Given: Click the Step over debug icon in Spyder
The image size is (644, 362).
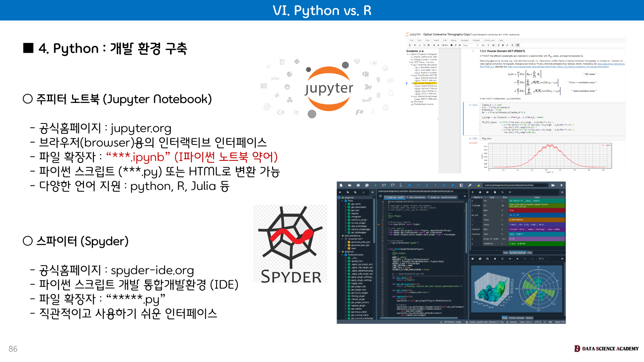Looking at the screenshot, I should (x=418, y=185).
